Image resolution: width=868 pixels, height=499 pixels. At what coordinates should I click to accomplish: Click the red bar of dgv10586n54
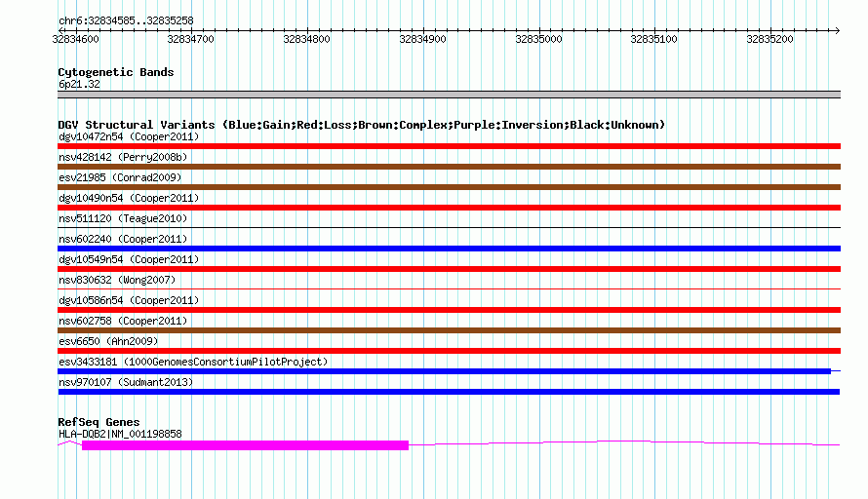[449, 310]
